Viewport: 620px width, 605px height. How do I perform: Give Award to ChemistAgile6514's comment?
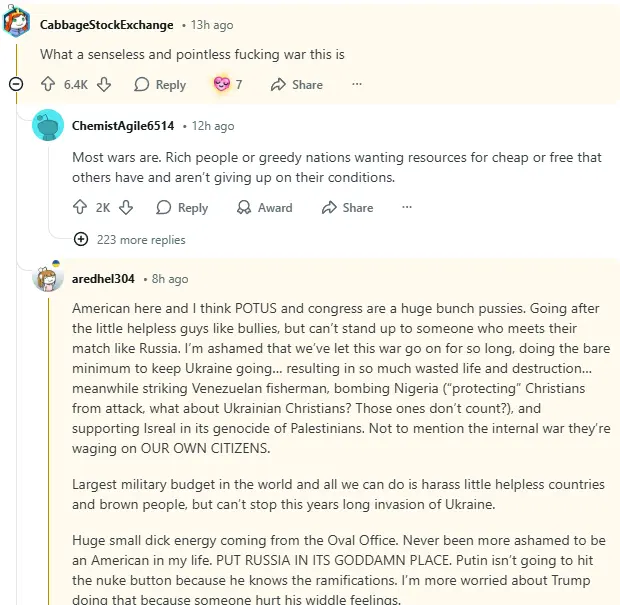coord(264,208)
